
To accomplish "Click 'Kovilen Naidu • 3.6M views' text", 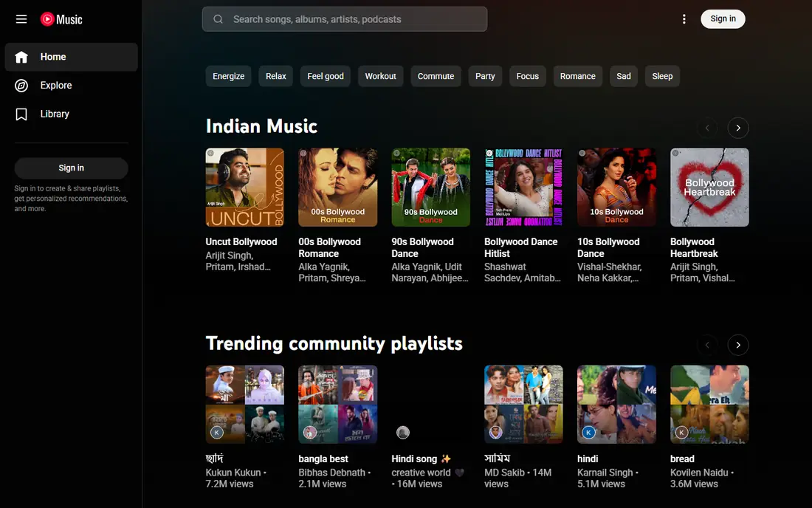I will coord(702,478).
